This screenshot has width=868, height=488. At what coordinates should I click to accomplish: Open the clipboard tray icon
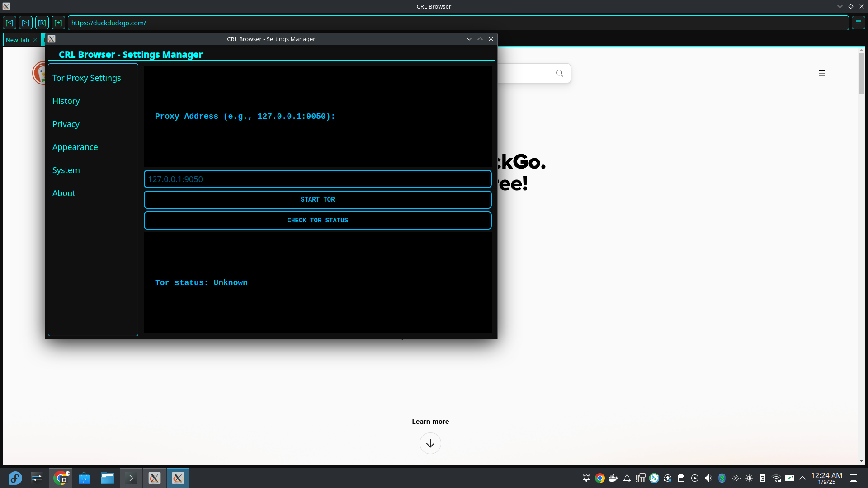pos(681,478)
